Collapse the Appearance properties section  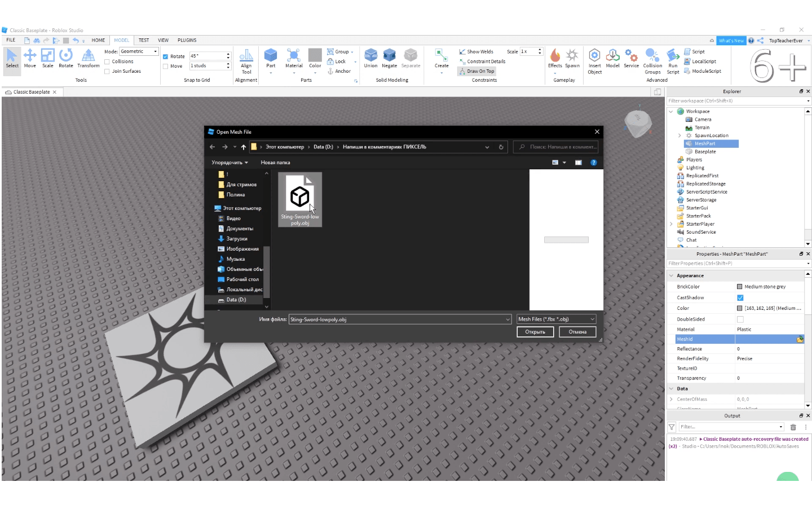pos(671,275)
